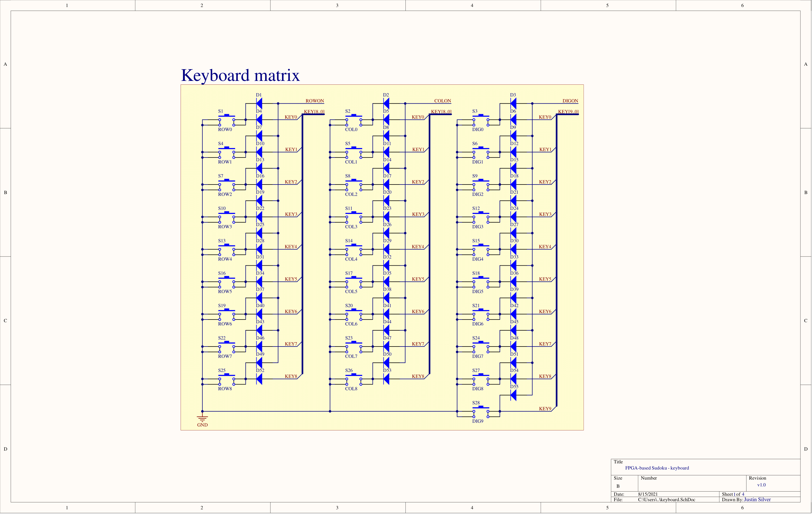Select pushbutton switch symbol S1
Viewport: 812px width, 514px height.
coord(227,120)
